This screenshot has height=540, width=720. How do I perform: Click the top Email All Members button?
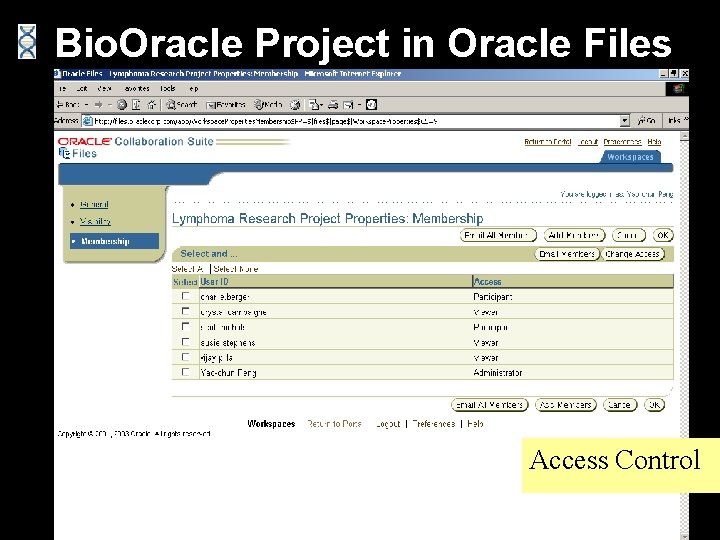tap(498, 236)
